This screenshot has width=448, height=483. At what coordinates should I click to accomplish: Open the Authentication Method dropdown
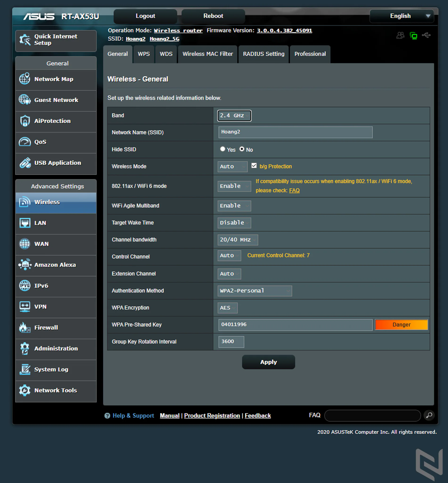[255, 291]
